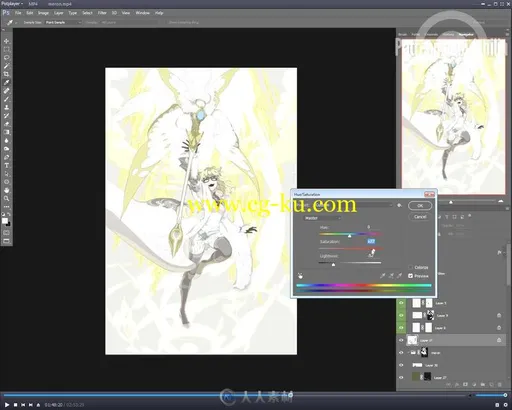The image size is (512, 410).
Task: Enable the Colorize checkbox
Action: click(x=410, y=267)
